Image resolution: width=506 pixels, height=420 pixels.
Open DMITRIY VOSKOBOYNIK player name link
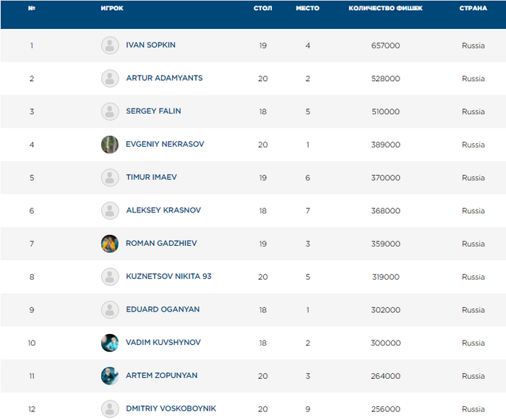coord(171,408)
